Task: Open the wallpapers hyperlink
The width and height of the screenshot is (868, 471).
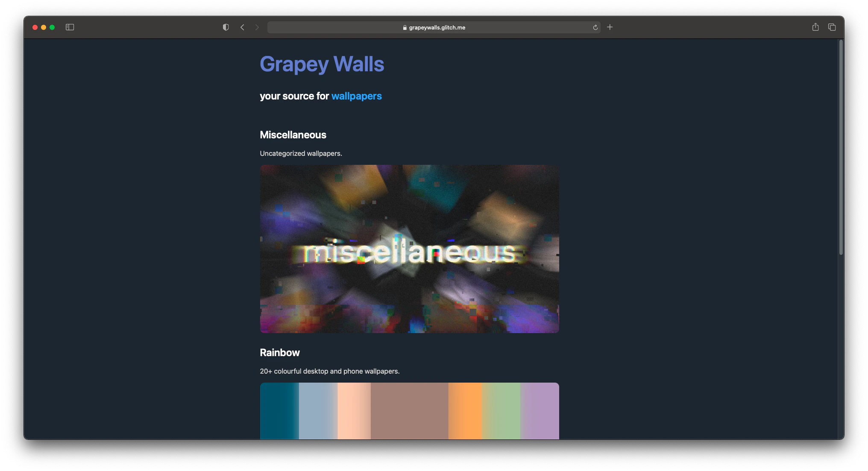Action: pos(356,96)
